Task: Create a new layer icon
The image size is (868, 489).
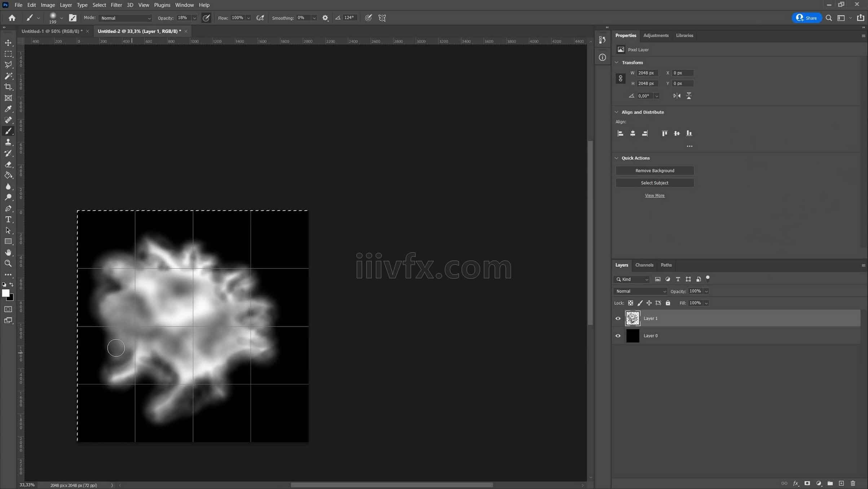Action: pyautogui.click(x=841, y=483)
